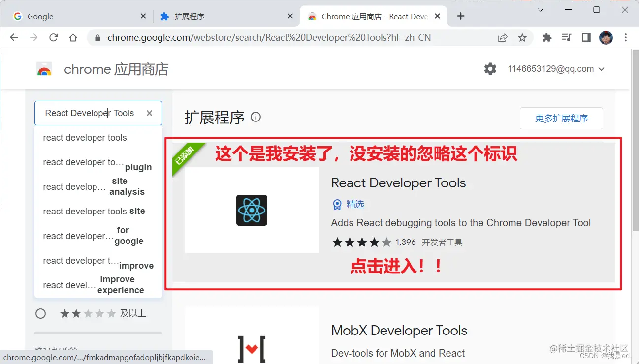Open the tab search chevron

[x=540, y=9]
